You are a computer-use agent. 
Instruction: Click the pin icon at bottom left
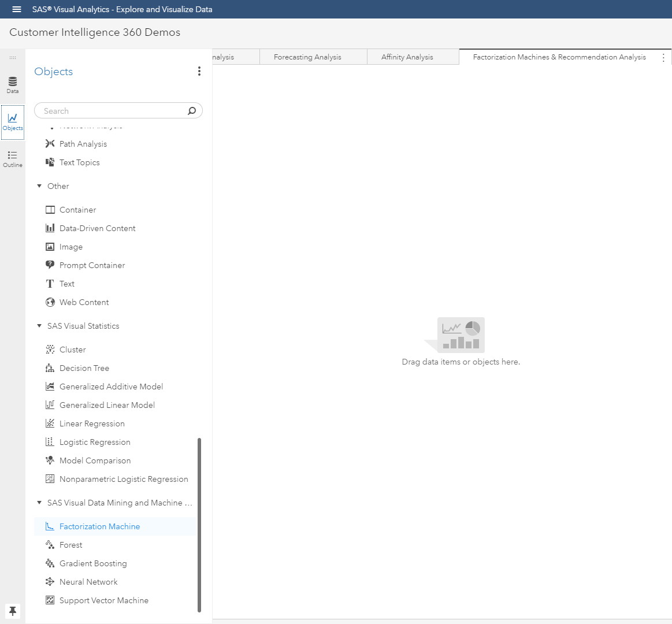click(x=13, y=611)
